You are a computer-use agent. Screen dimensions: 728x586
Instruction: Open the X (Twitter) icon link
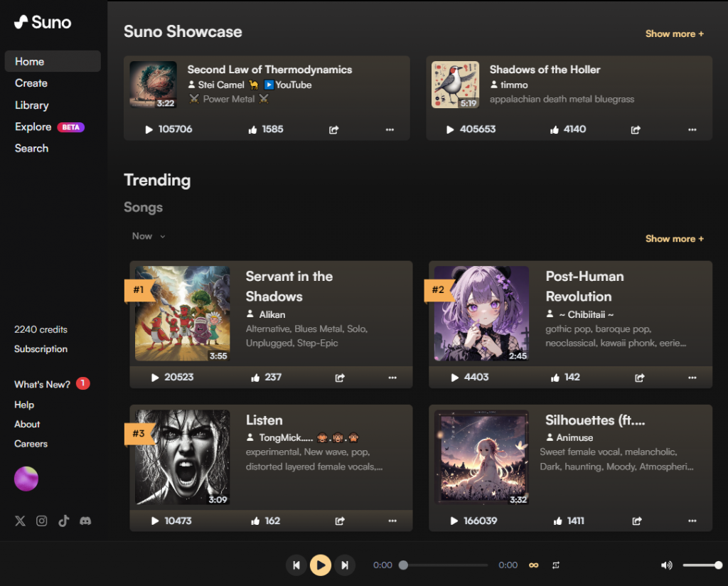20,521
